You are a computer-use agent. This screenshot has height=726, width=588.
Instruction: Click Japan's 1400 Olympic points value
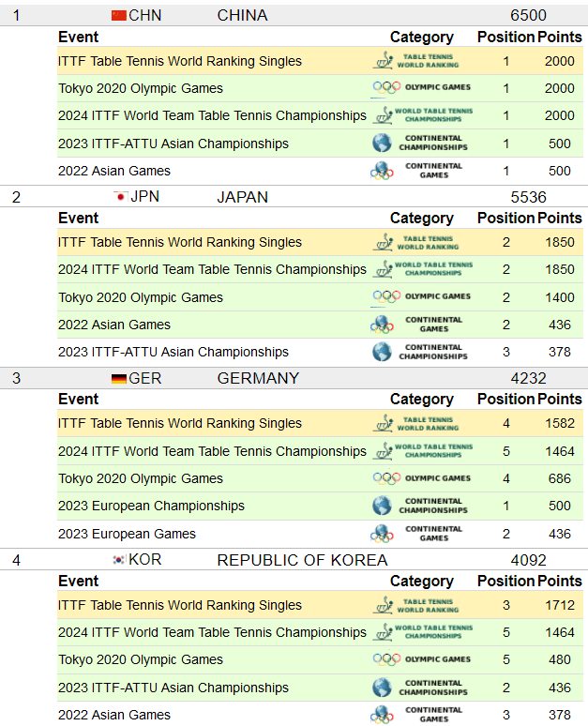click(x=560, y=297)
